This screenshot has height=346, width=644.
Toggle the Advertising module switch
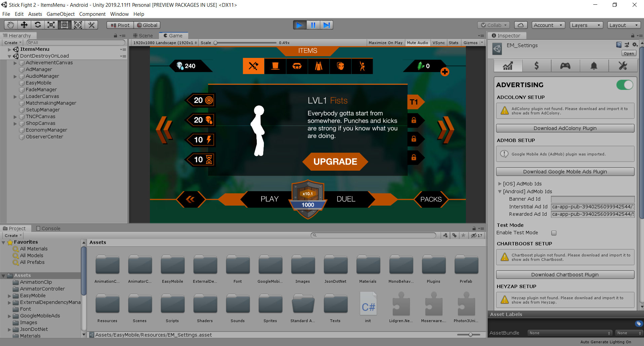click(625, 85)
